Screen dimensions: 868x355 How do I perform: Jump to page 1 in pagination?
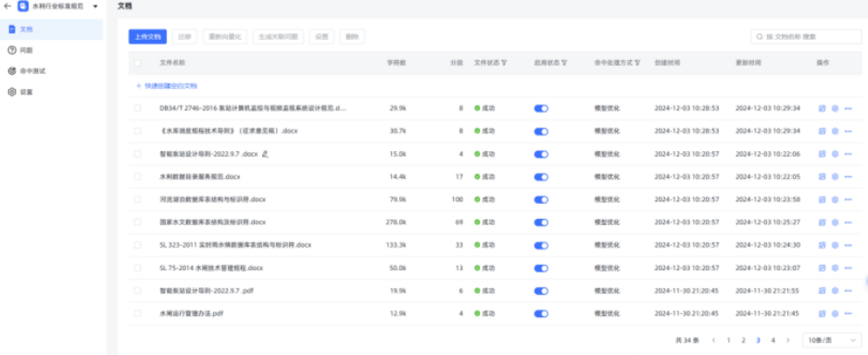[728, 340]
